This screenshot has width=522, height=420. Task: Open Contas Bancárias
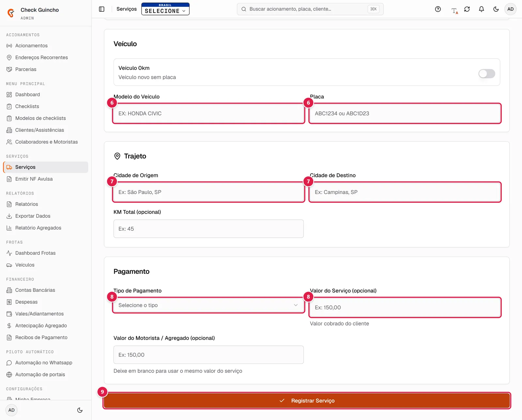click(46, 290)
